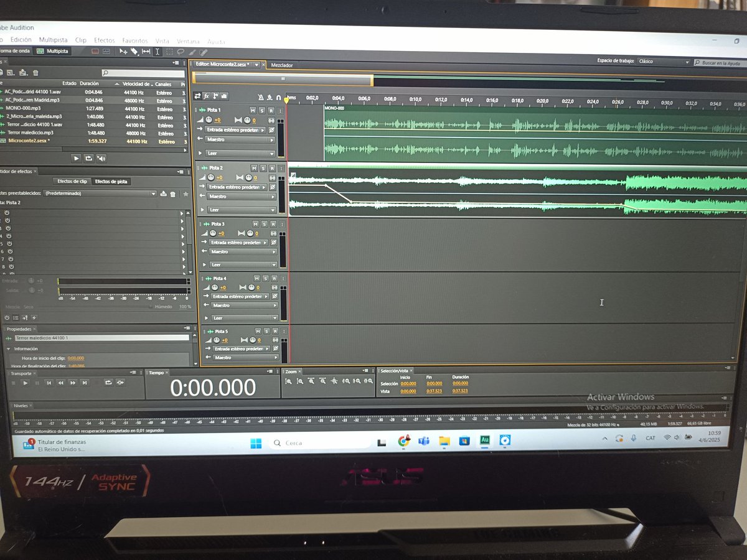
Task: Open Pista 1 automation mode dropdown 'Leer'
Action: click(x=241, y=153)
